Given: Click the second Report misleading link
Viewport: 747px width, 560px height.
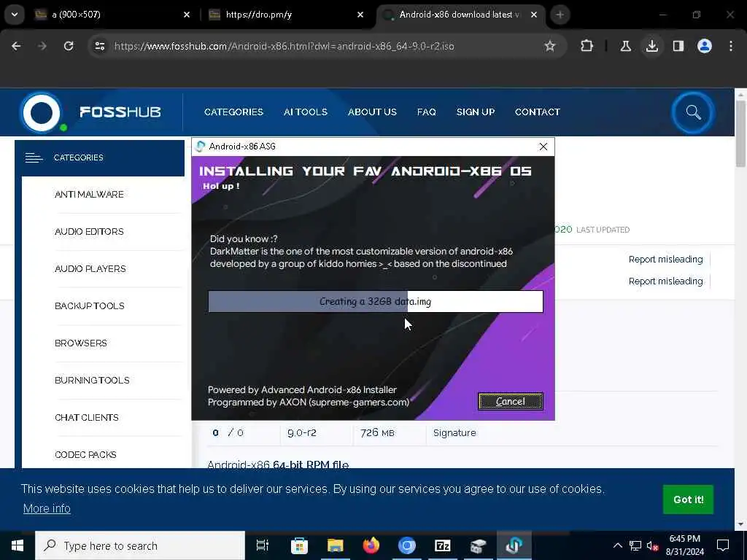Looking at the screenshot, I should pyautogui.click(x=665, y=281).
